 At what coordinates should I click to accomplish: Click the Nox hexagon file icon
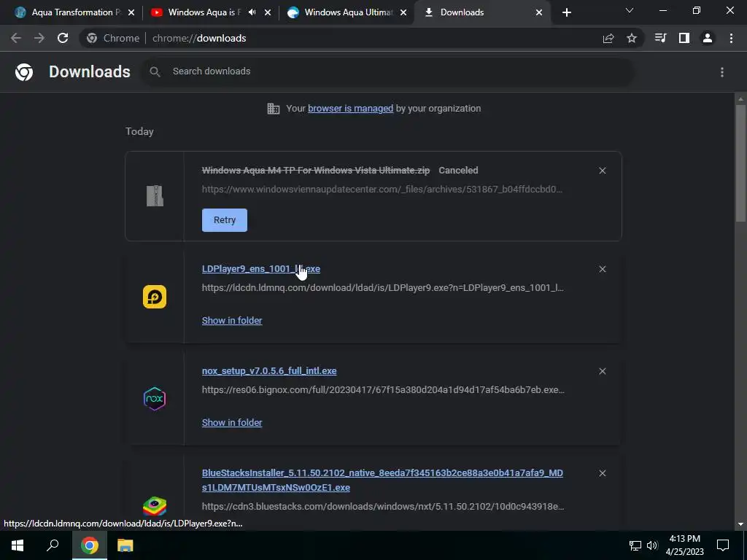coord(155,399)
